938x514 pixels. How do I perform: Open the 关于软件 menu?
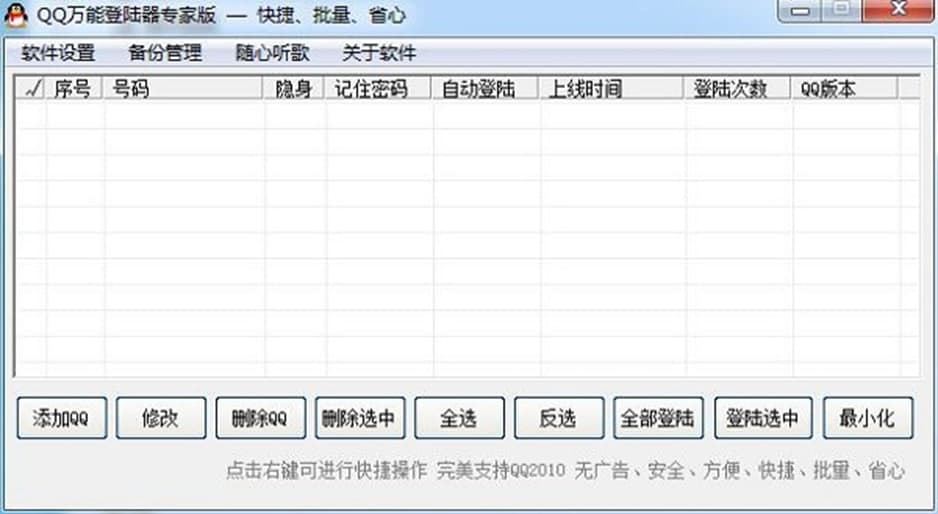pyautogui.click(x=379, y=53)
